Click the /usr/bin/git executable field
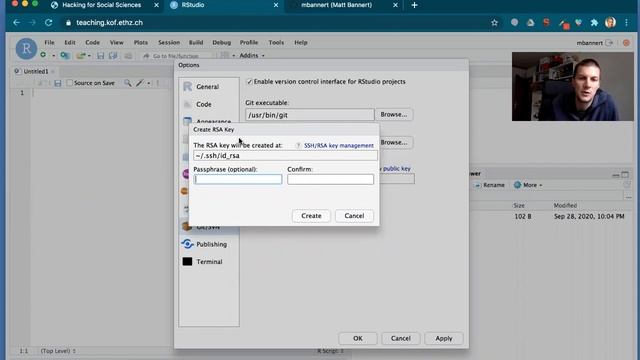 (x=310, y=115)
